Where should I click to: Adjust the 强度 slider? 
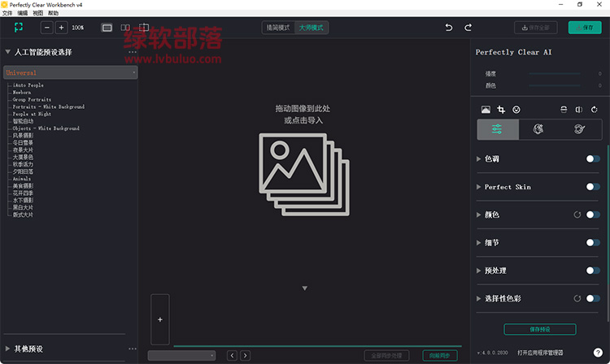tap(555, 73)
